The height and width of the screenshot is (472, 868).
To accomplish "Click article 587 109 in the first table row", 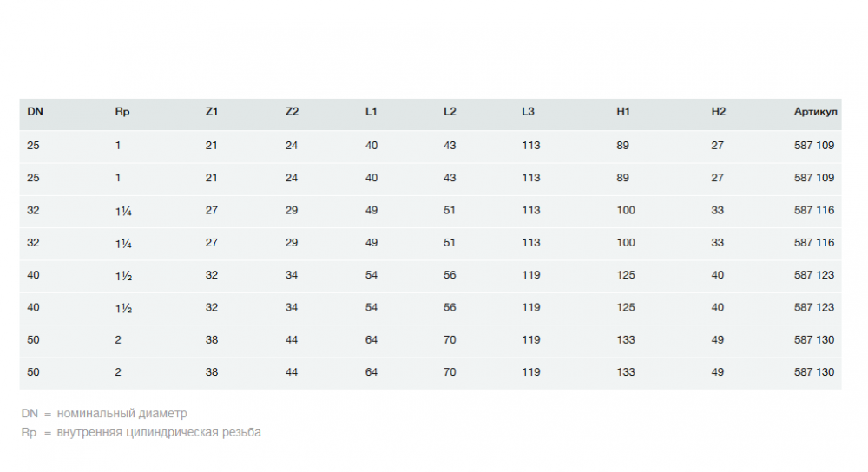I will (x=814, y=145).
